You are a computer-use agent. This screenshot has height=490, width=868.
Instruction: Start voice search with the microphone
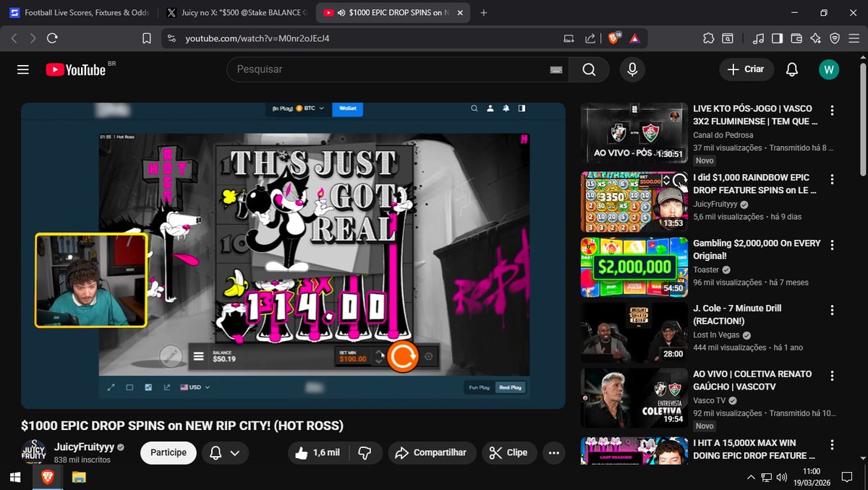[x=632, y=69]
